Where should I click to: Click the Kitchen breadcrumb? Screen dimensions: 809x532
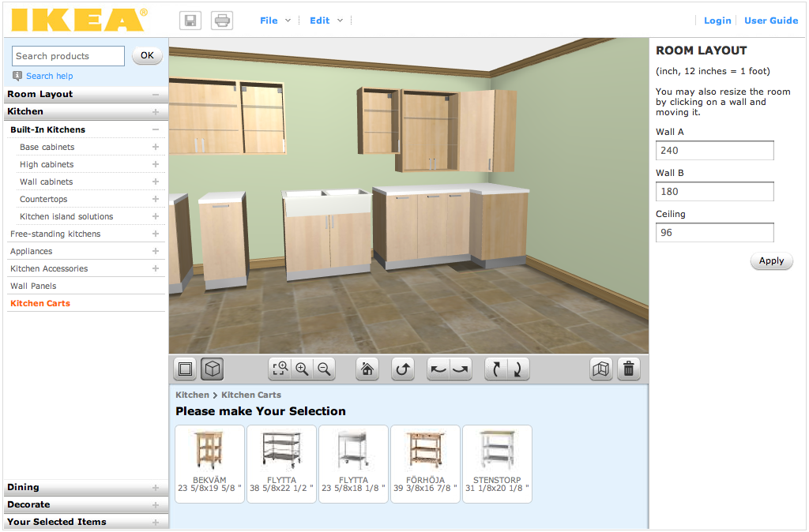192,395
